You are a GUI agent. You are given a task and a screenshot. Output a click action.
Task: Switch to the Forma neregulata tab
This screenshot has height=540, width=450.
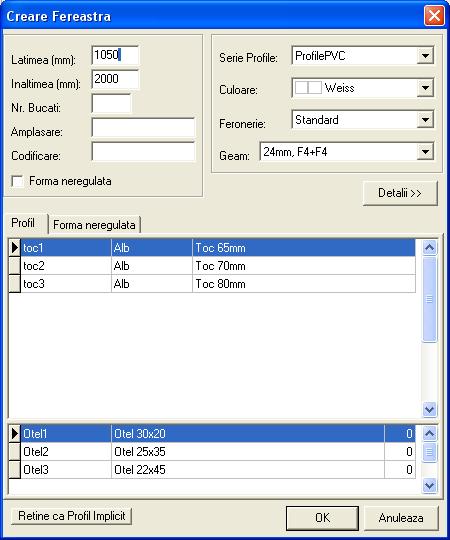tap(94, 225)
